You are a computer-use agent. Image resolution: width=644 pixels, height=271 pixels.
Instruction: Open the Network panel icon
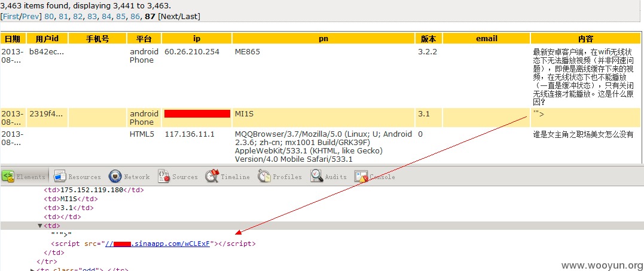pyautogui.click(x=115, y=176)
